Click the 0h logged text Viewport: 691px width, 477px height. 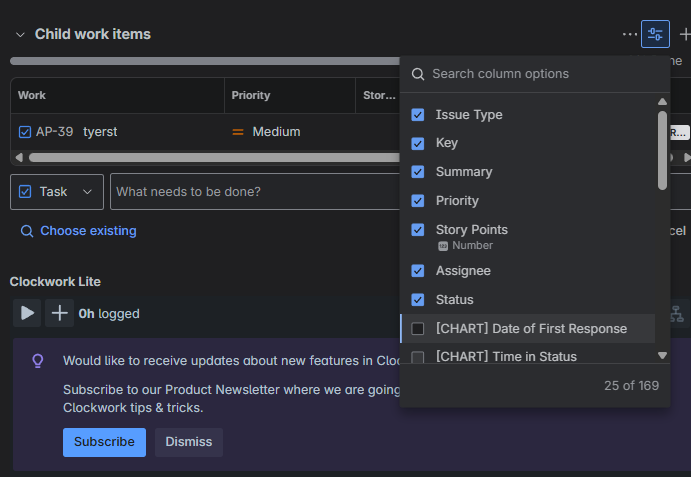pos(109,314)
